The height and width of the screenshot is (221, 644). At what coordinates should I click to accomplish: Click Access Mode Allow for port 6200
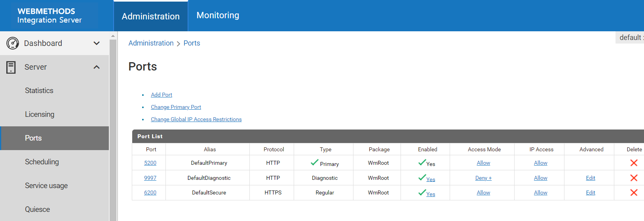483,192
